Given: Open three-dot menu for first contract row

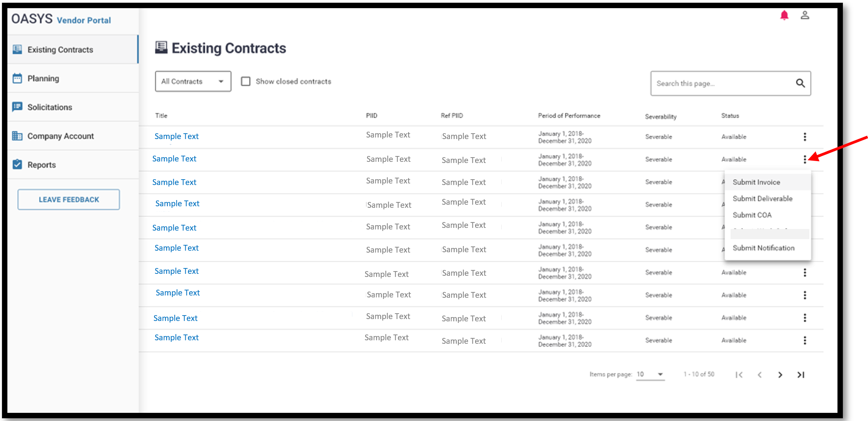Looking at the screenshot, I should click(x=805, y=137).
